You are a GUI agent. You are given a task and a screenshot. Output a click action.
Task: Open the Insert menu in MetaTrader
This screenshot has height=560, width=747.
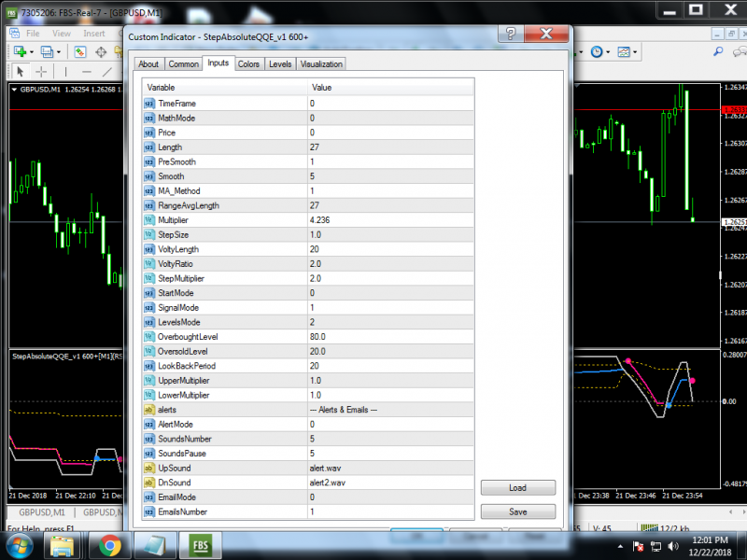tap(94, 34)
